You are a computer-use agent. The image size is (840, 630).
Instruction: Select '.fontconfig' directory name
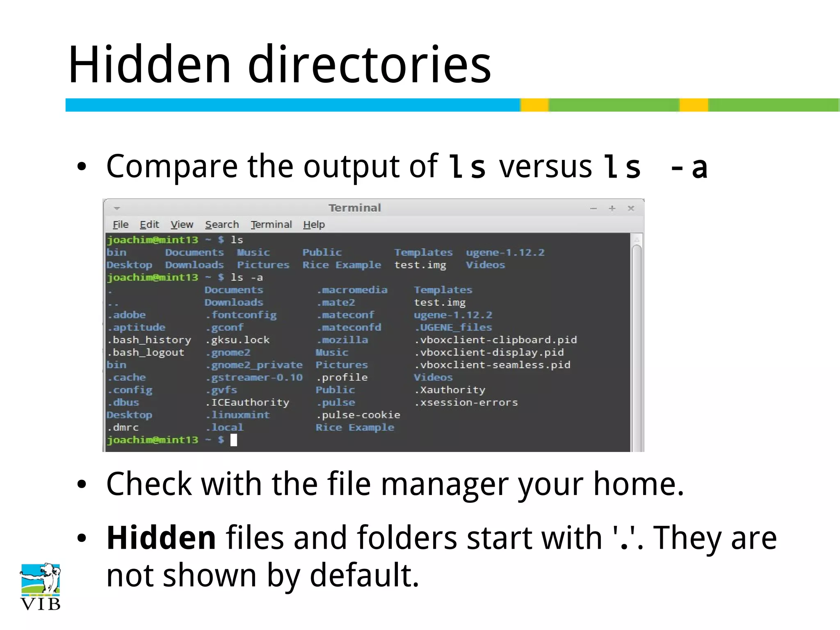tap(241, 315)
